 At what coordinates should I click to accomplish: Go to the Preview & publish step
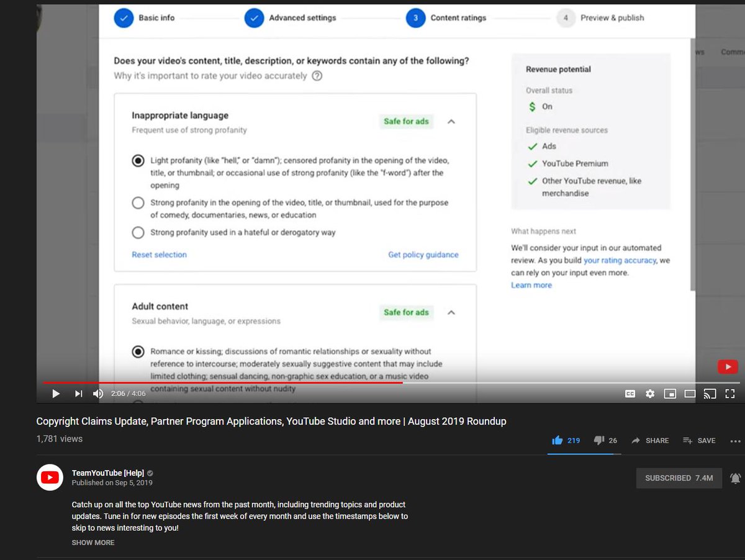pos(600,18)
